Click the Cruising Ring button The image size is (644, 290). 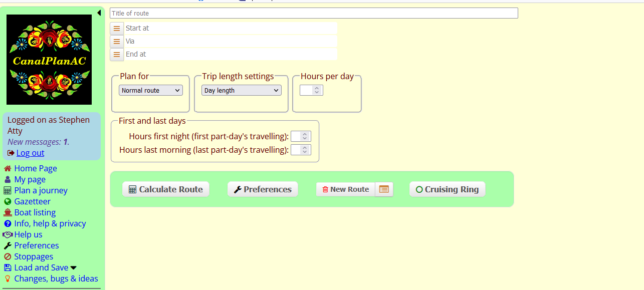pos(447,189)
